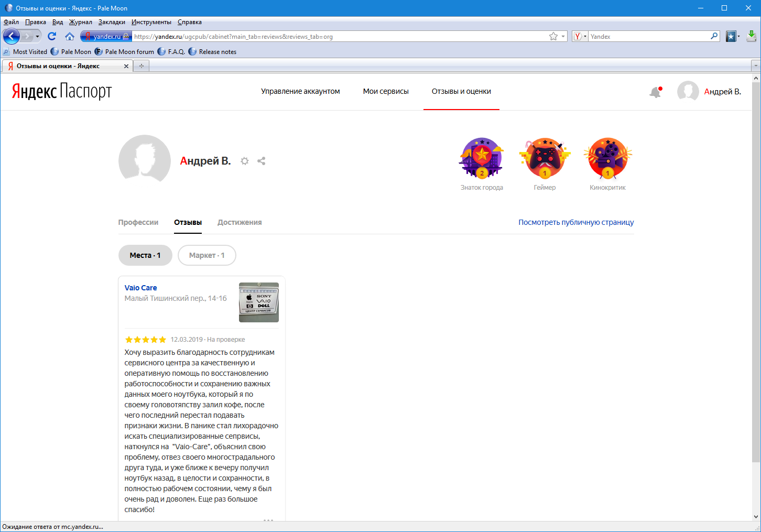Click the address Малый Тишинский пер., 14-16
The image size is (761, 532).
176,298
